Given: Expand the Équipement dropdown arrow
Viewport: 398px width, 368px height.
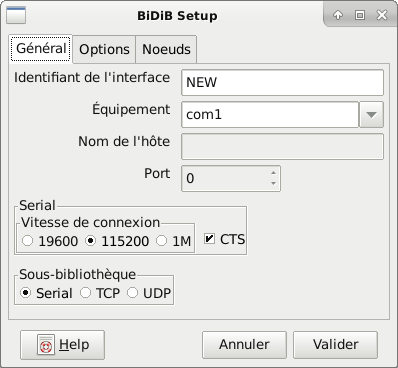Looking at the screenshot, I should [x=371, y=115].
